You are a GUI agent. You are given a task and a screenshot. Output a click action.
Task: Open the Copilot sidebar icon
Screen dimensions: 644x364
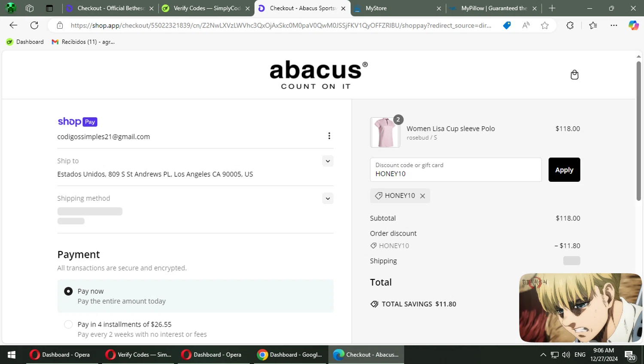pyautogui.click(x=633, y=25)
